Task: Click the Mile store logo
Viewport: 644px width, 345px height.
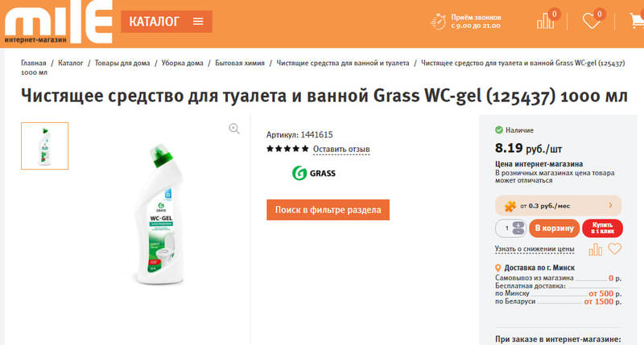Action: tap(58, 22)
